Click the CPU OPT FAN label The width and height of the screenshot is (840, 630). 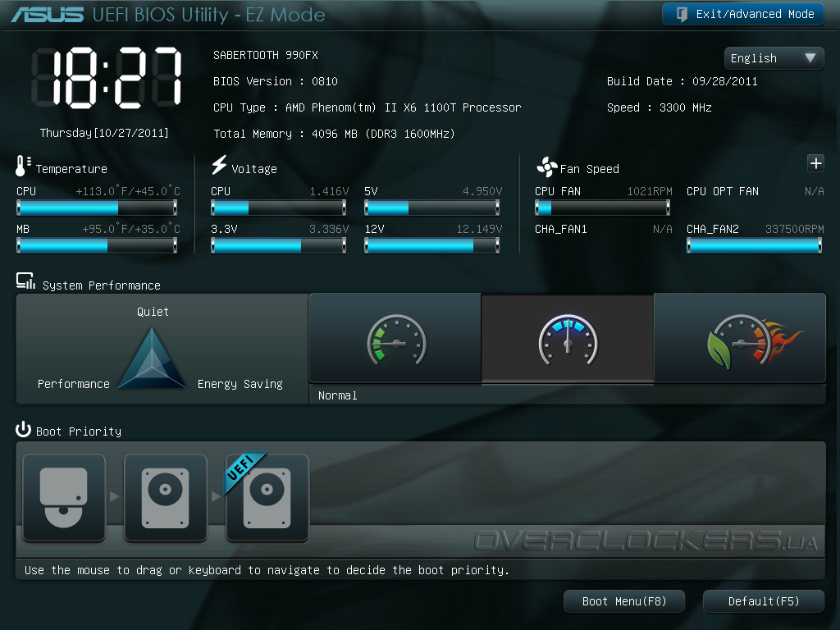pos(723,191)
